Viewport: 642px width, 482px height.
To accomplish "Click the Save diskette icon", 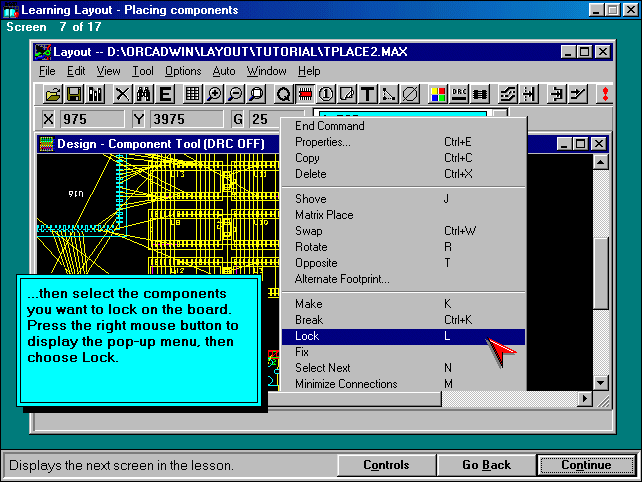I will pyautogui.click(x=74, y=94).
